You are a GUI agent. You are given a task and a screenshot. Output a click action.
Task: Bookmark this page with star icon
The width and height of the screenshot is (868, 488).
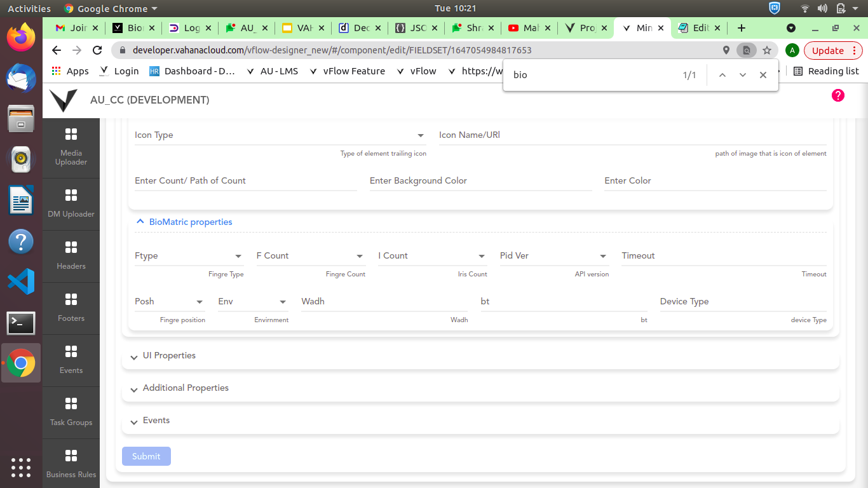(767, 50)
